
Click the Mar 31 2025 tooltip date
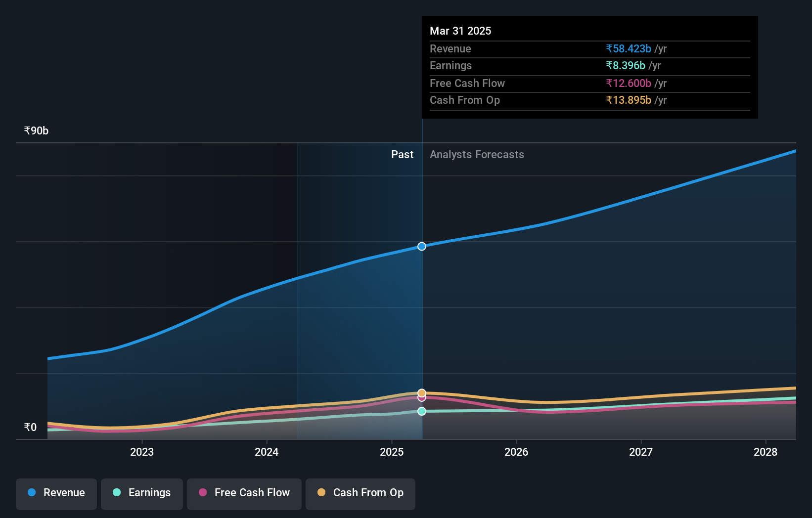(460, 31)
